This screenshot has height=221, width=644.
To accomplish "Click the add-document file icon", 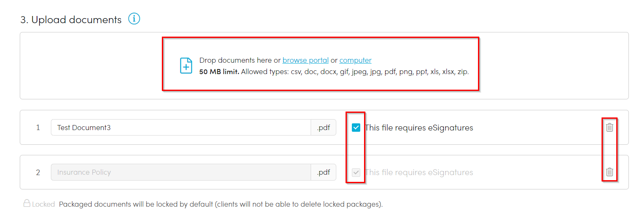I will [x=186, y=66].
